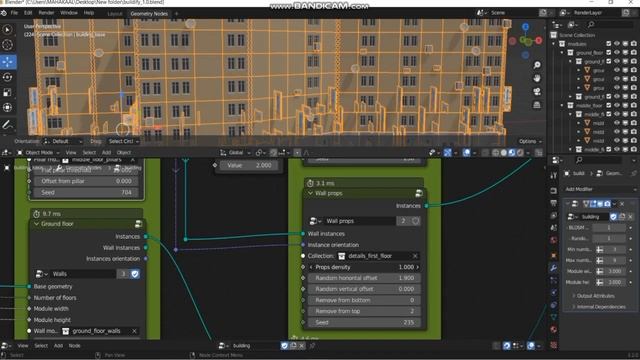Screen dimensions: 640x360
Task: Toggle fake user shield on Walls node
Action: [x=135, y=274]
